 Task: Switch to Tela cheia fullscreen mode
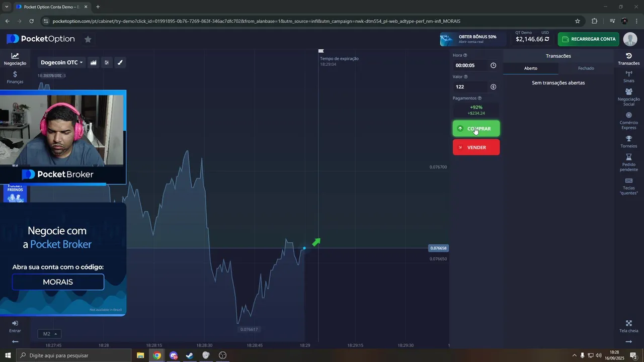coord(629,326)
